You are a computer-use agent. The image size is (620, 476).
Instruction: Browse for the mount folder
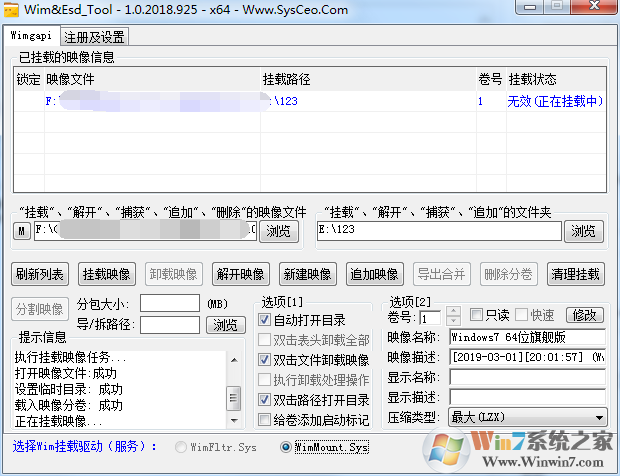tap(584, 231)
